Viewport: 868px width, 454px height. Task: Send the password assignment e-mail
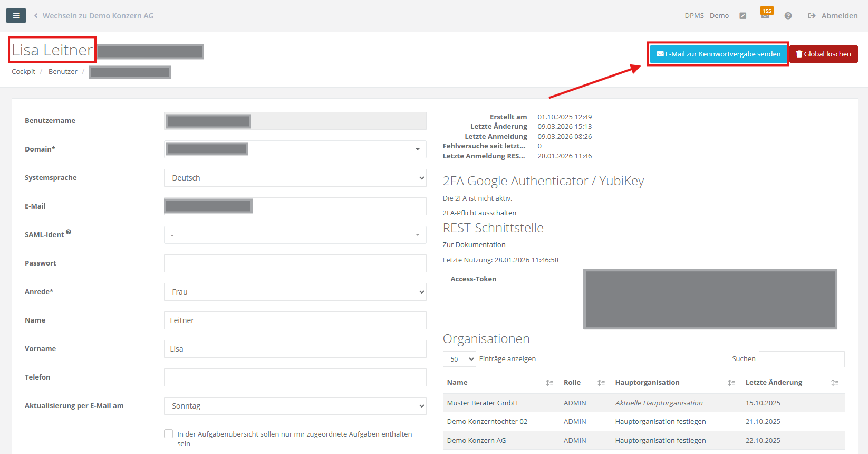[x=718, y=54]
